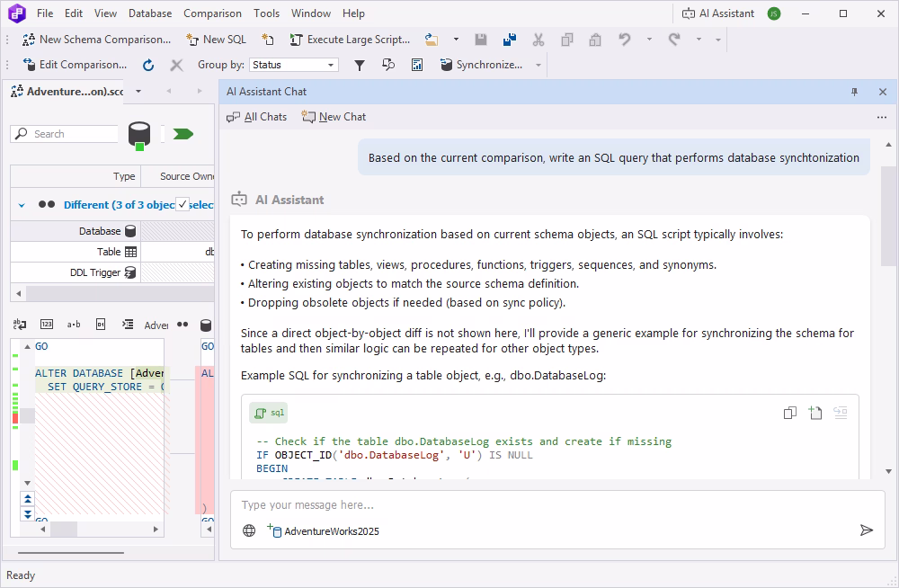Open the Undo history dropdown
Screen dimensions: 899x588
click(x=649, y=40)
